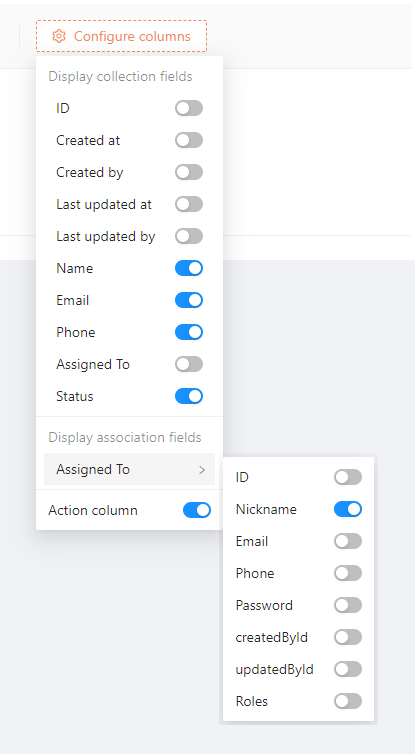Turn off the Status column switch
This screenshot has width=415, height=754.
coord(189,396)
